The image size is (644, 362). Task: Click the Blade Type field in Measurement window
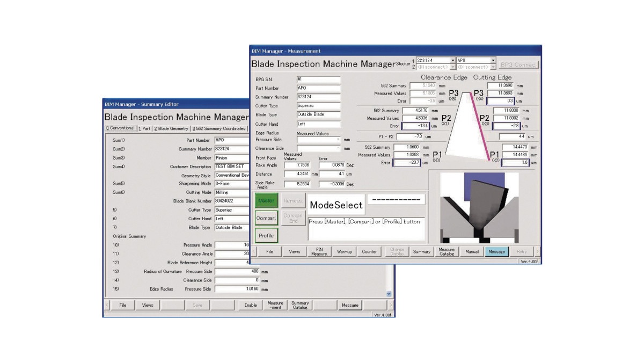tap(318, 114)
